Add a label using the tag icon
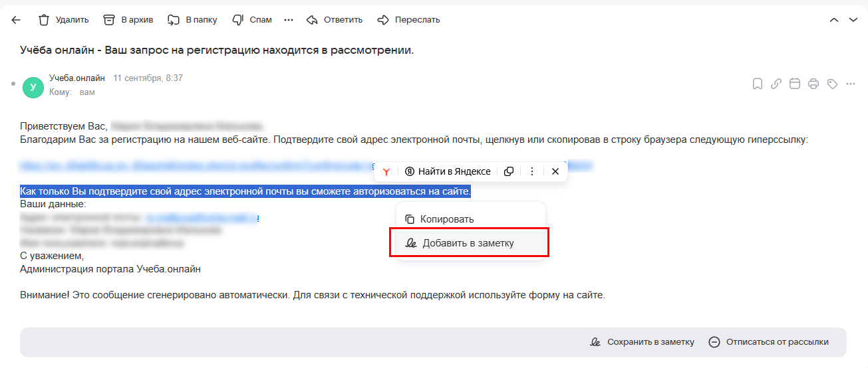 (831, 84)
